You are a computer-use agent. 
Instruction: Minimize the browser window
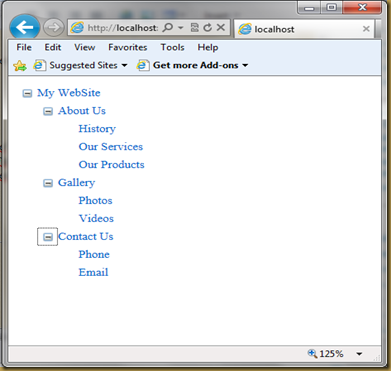click(309, 8)
